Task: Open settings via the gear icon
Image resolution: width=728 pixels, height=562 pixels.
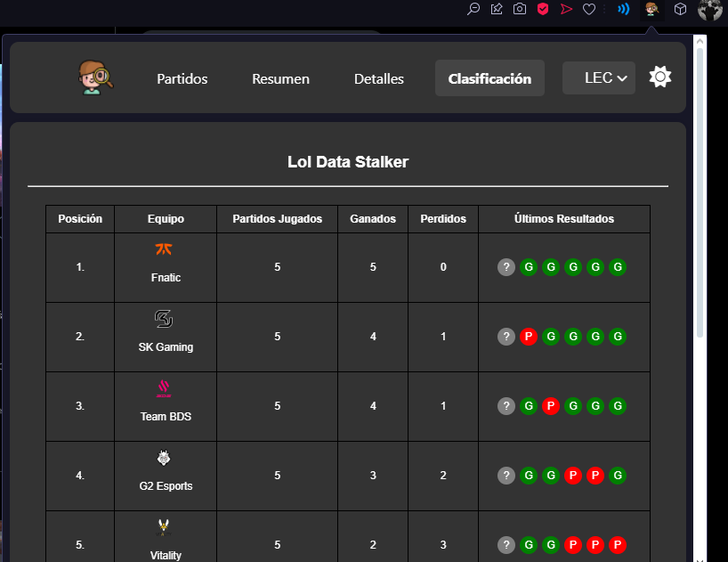Action: point(659,77)
